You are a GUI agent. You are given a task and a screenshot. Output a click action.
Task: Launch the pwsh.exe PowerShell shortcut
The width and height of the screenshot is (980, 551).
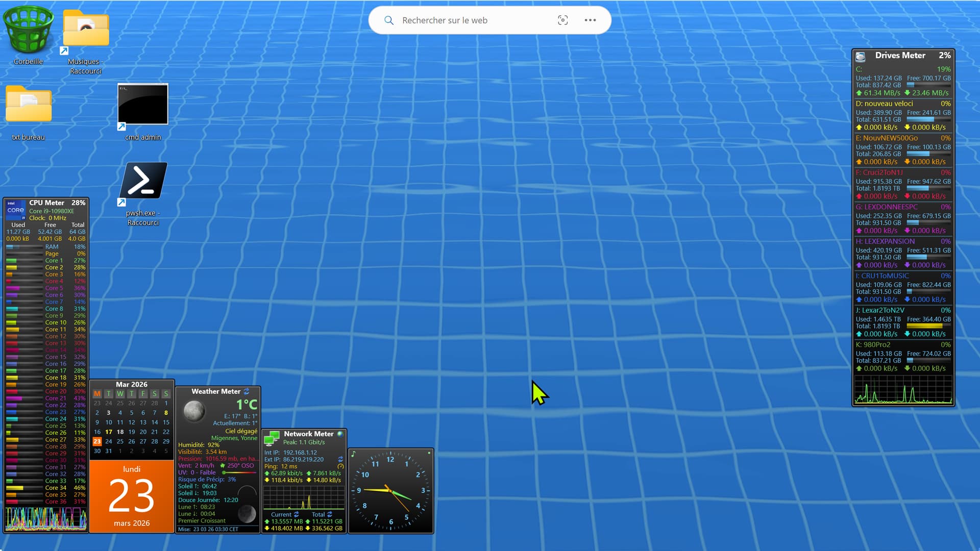point(143,181)
